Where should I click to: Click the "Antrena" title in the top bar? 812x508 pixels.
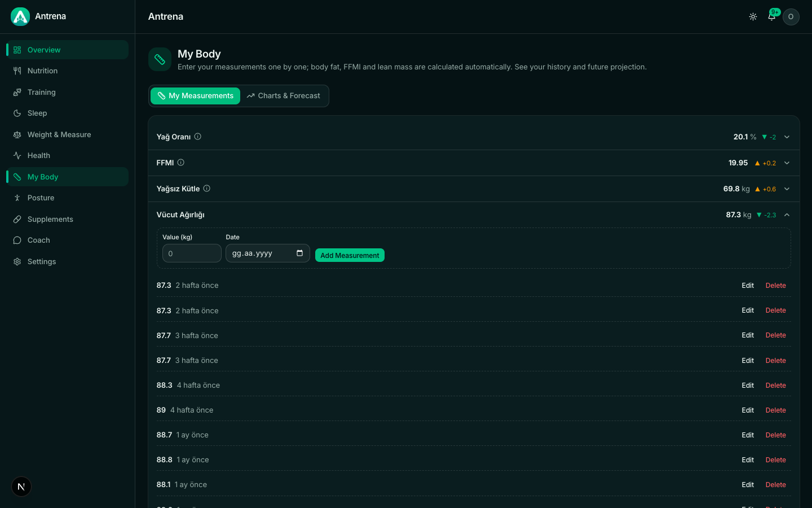(166, 17)
